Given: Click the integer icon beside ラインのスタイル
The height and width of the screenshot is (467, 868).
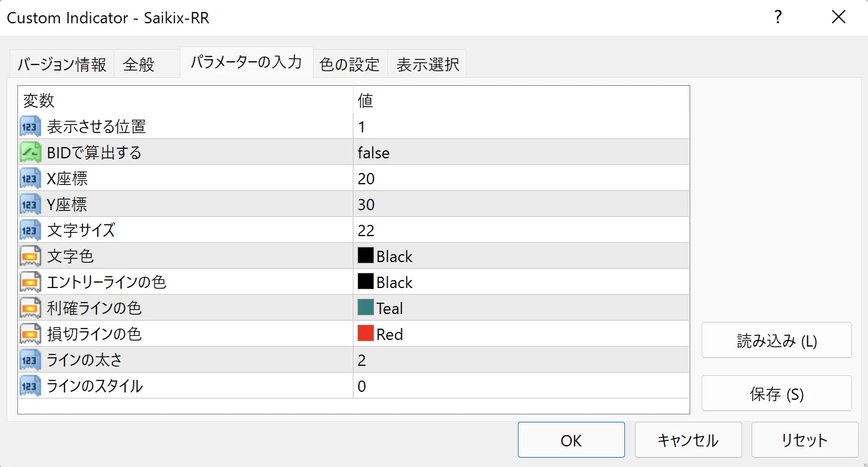Looking at the screenshot, I should click(30, 386).
